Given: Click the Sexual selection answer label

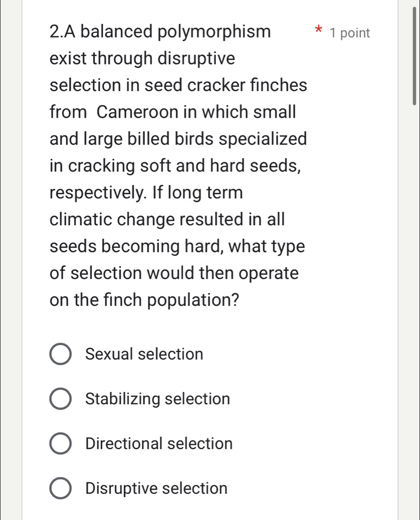Looking at the screenshot, I should [x=144, y=354].
